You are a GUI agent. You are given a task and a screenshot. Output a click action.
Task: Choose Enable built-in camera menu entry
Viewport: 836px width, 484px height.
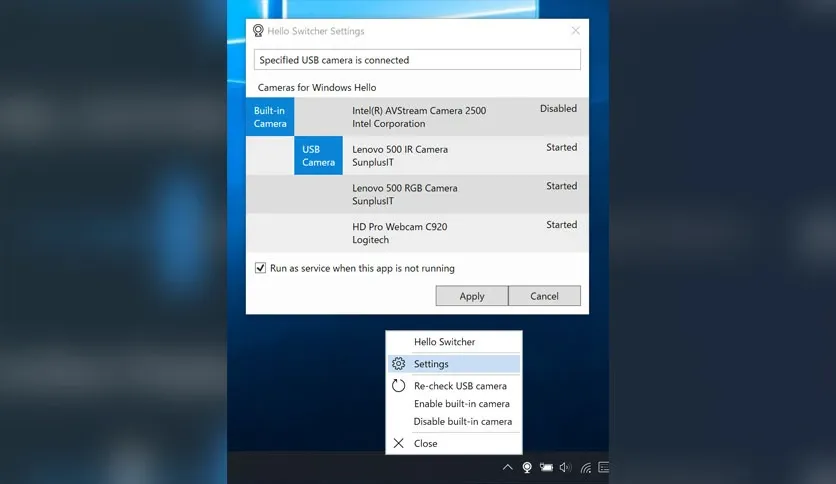tap(454, 404)
